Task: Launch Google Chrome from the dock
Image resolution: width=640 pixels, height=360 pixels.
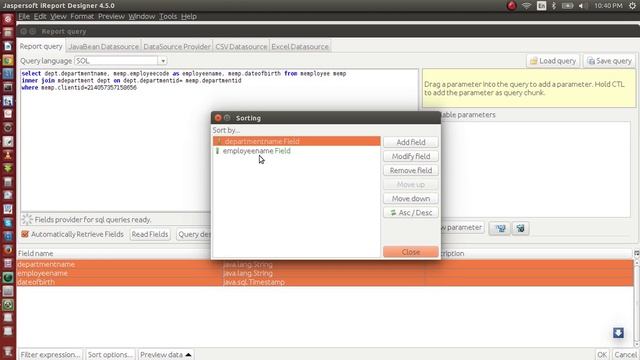Action: (x=8, y=60)
